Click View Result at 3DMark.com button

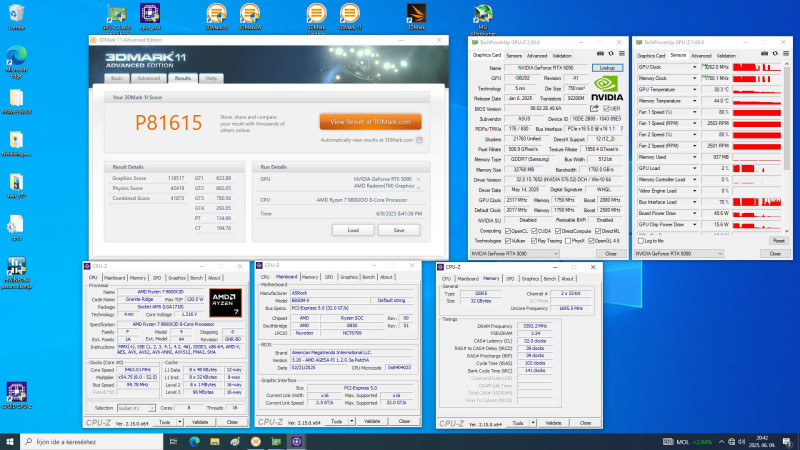(x=370, y=122)
